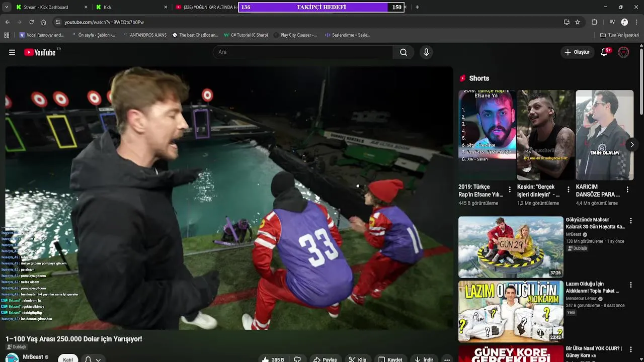644x362 pixels.
Task: Open options for Bir Ülke Nasıl YOK OLUR
Action: point(630,349)
